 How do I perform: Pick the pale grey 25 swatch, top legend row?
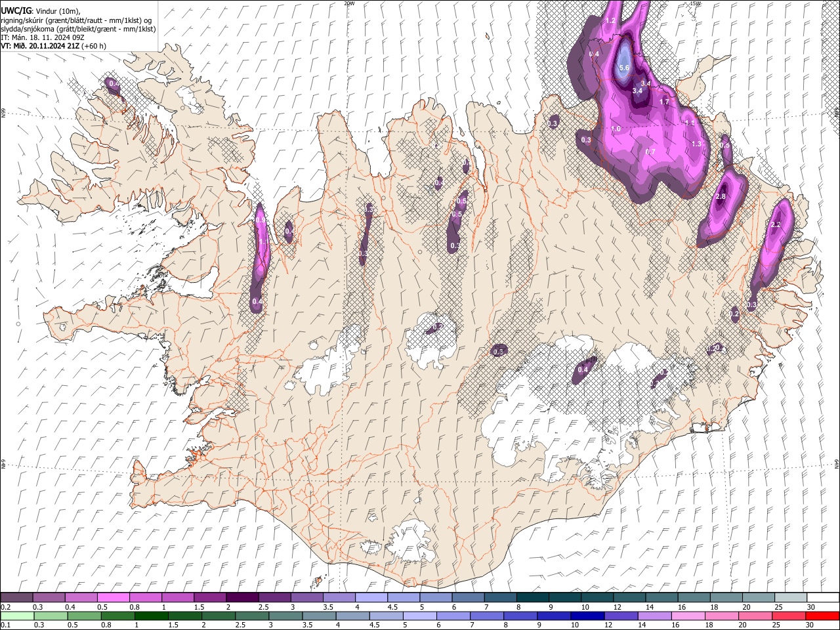[x=790, y=598]
